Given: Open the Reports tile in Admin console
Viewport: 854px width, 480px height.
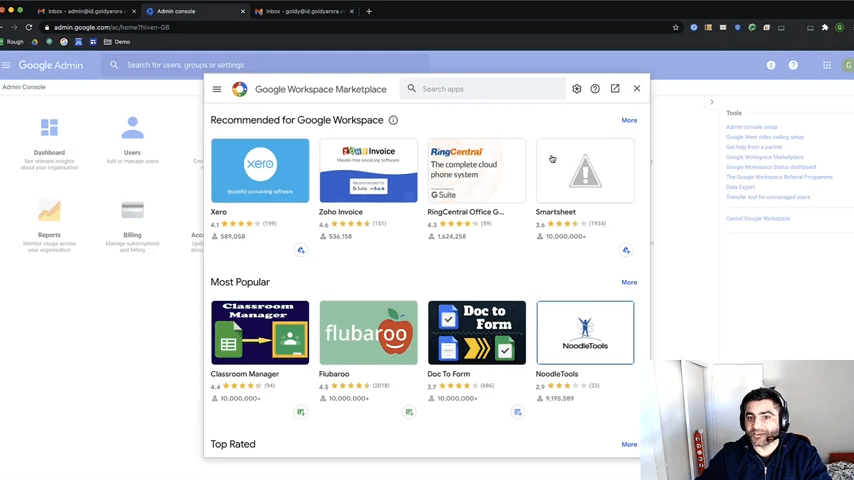Looking at the screenshot, I should [49, 226].
